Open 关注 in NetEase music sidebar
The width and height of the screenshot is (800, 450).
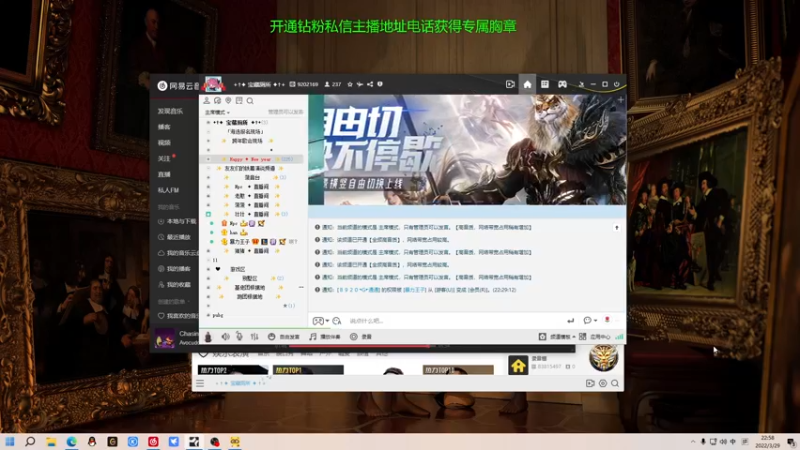click(x=164, y=158)
